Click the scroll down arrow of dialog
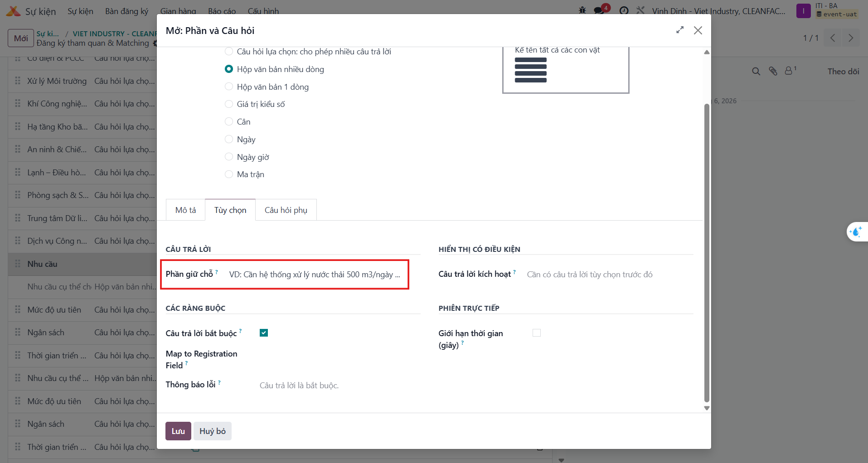This screenshot has height=463, width=868. pos(707,408)
